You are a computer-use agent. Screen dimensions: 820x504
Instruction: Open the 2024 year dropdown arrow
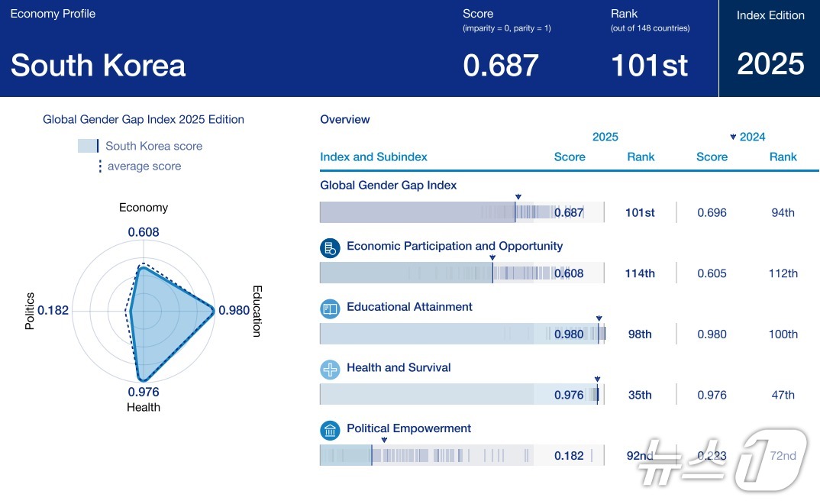733,137
